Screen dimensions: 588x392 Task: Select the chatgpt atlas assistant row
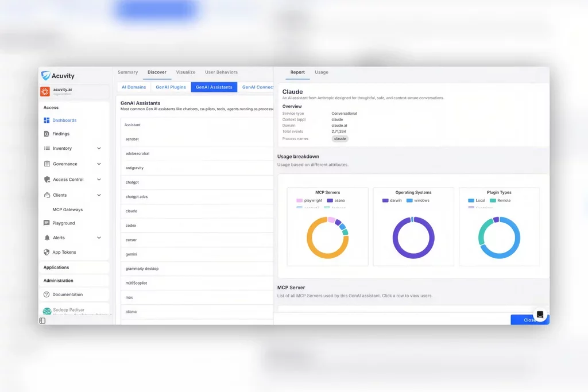197,197
